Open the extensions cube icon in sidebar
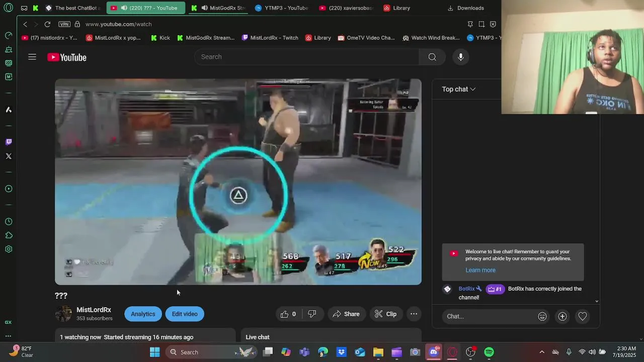This screenshot has height=362, width=644. pyautogui.click(x=9, y=235)
